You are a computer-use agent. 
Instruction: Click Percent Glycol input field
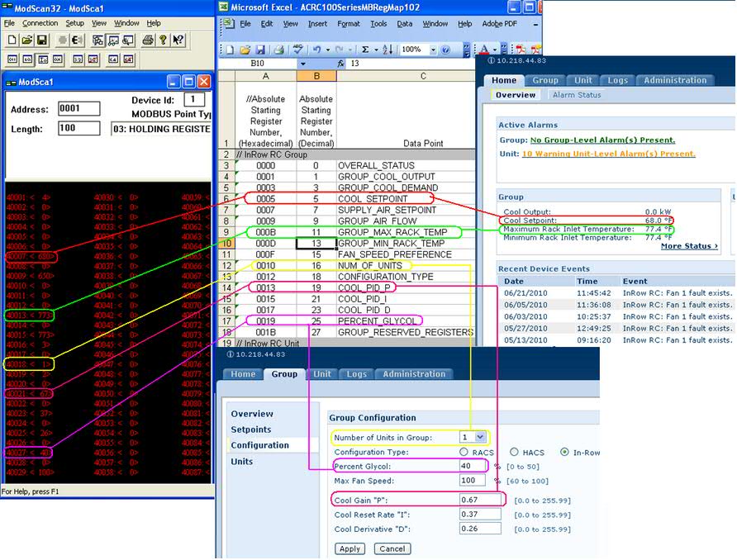(x=473, y=466)
